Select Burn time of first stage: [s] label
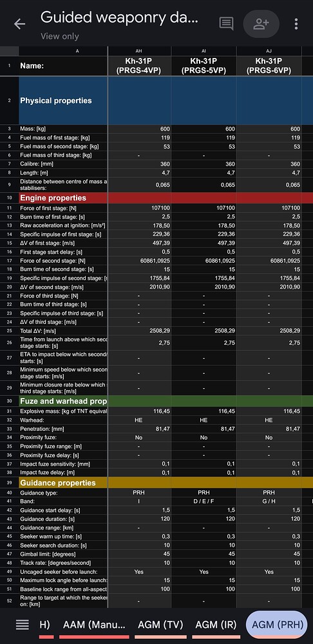The width and height of the screenshot is (313, 644). point(63,216)
